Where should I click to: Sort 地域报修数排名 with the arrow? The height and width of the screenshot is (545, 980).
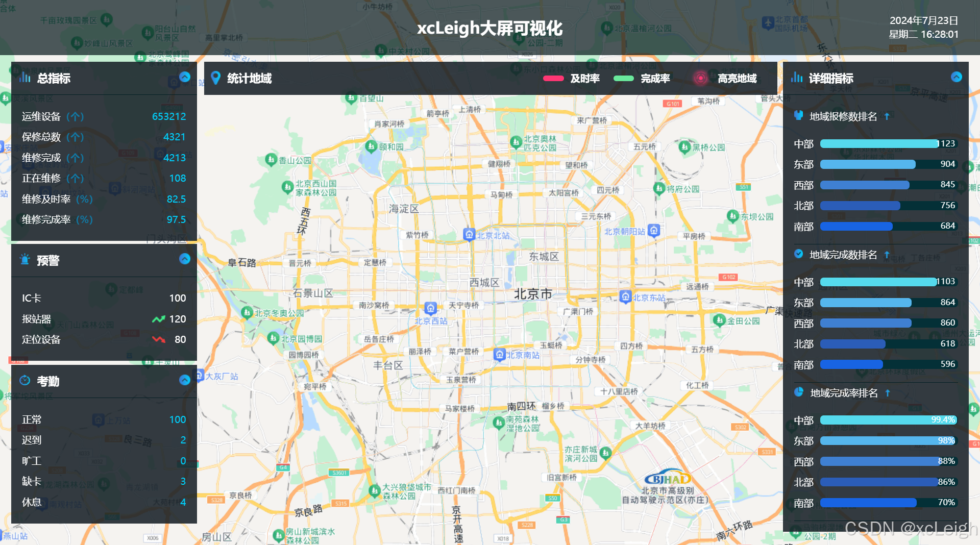(887, 116)
